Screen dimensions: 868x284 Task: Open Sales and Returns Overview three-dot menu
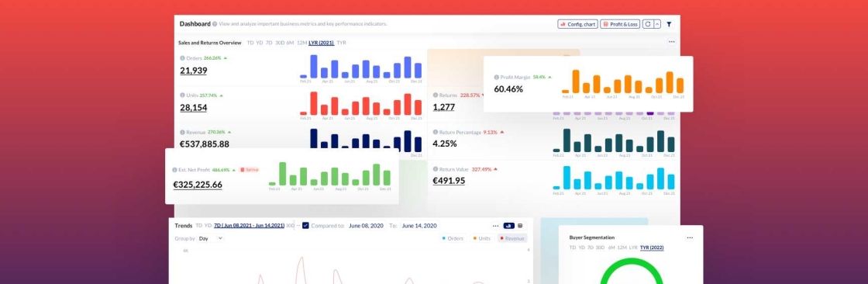[671, 42]
